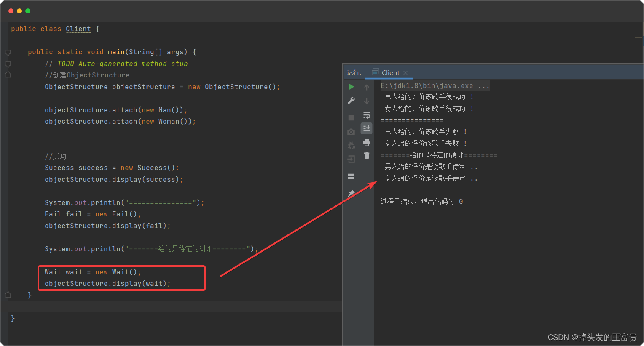The width and height of the screenshot is (644, 346).
Task: Click the stop process square icon
Action: tap(351, 118)
